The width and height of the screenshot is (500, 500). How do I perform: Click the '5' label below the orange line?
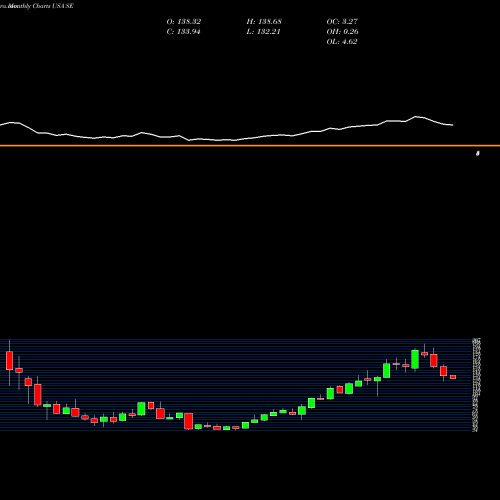(478, 153)
